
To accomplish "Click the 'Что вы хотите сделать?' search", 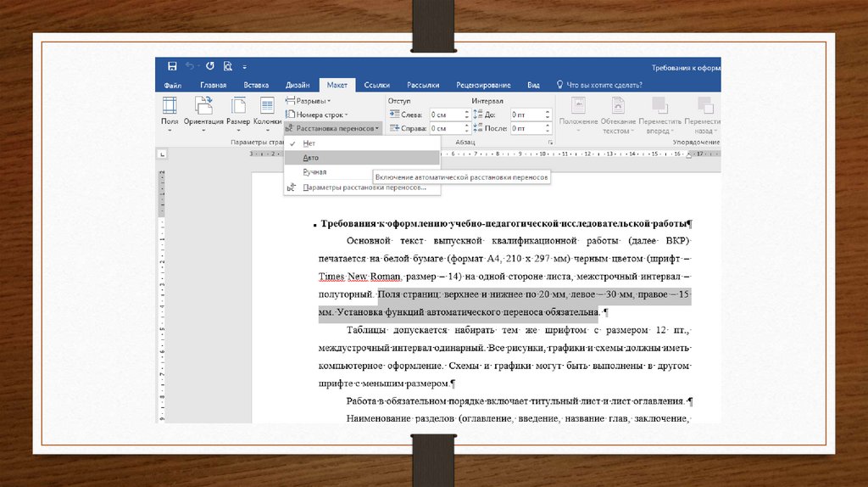I will [604, 85].
